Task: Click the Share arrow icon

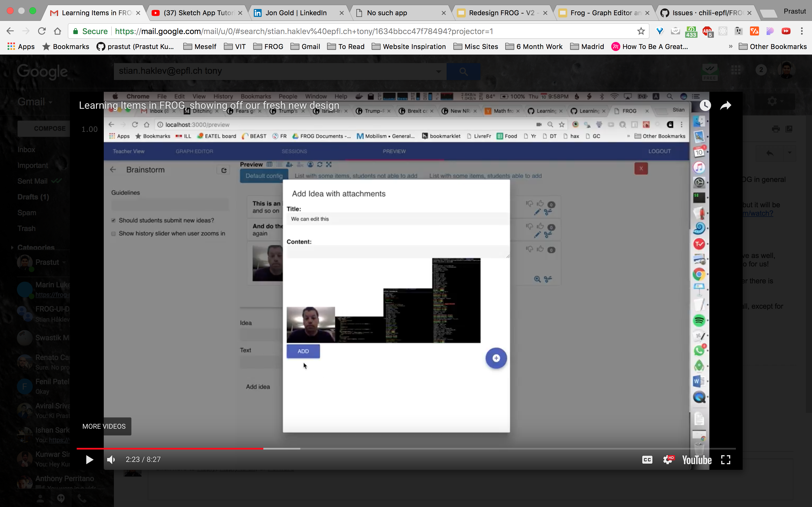Action: [725, 106]
